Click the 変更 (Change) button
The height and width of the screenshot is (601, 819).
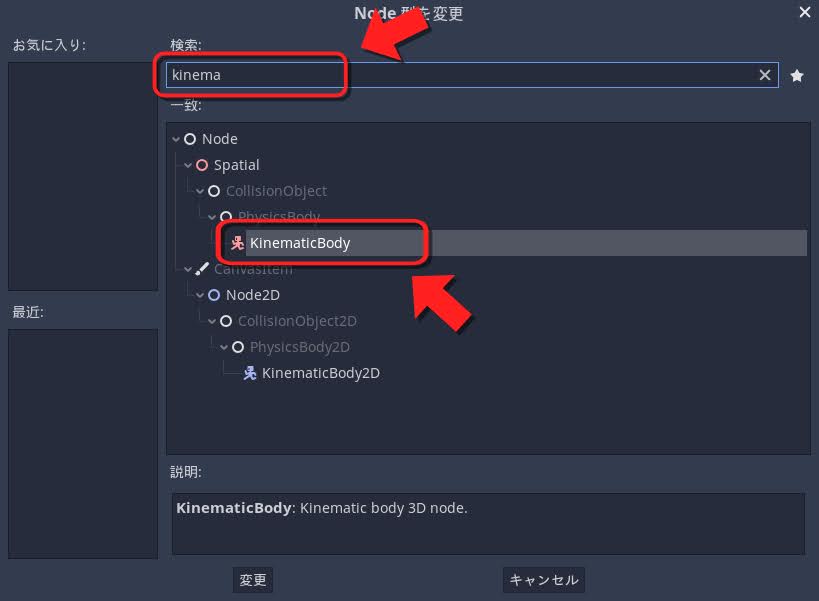253,580
